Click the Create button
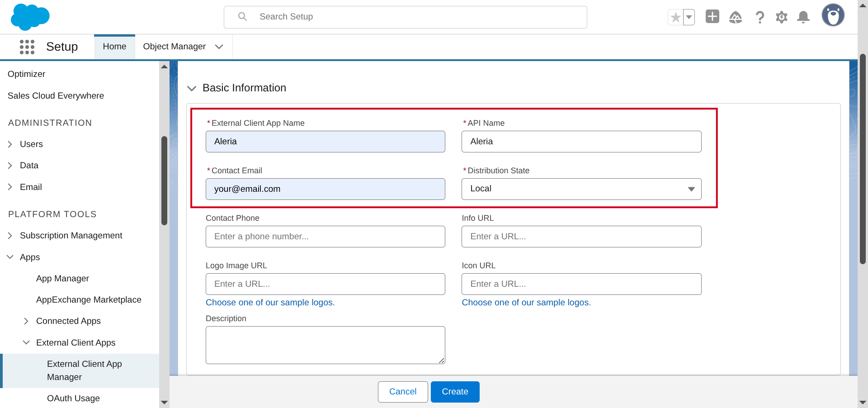The width and height of the screenshot is (868, 408). coord(455,392)
